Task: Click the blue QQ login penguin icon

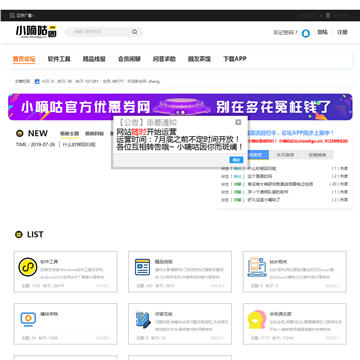Action: coord(306,33)
